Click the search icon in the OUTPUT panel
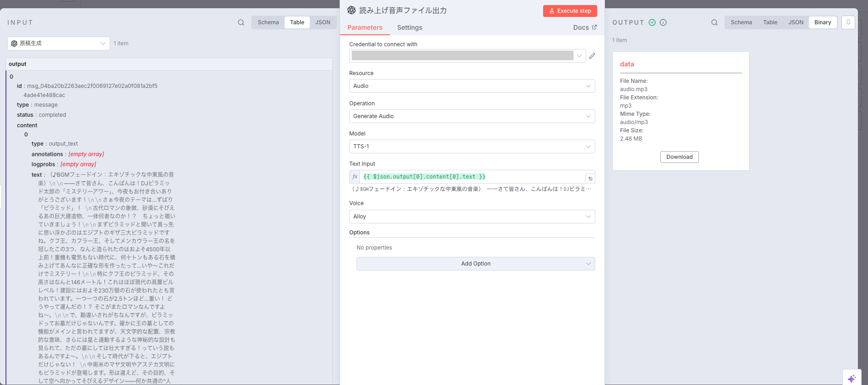Screen dimensions: 868x385 point(714,22)
